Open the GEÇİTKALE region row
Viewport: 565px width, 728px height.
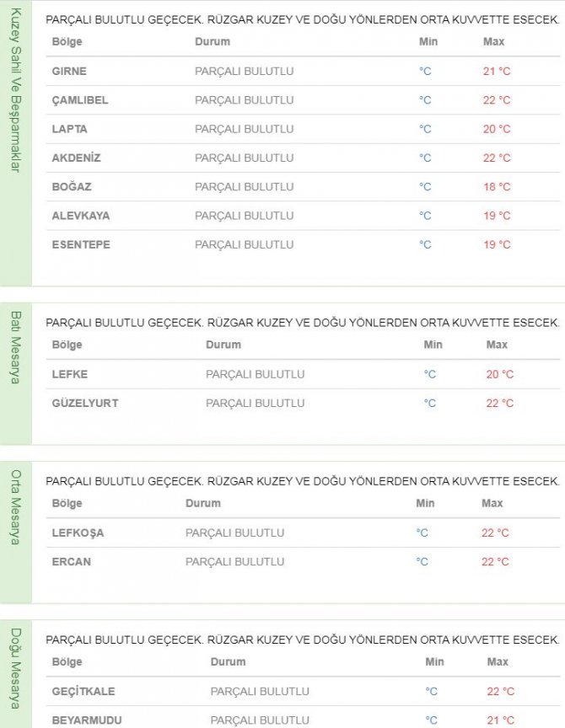(x=83, y=692)
